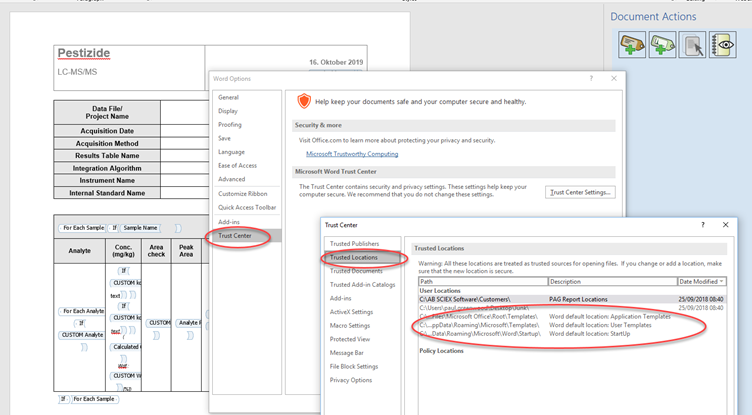Select Add-ins in Word Options sidebar
This screenshot has width=752, height=415.
pyautogui.click(x=229, y=222)
